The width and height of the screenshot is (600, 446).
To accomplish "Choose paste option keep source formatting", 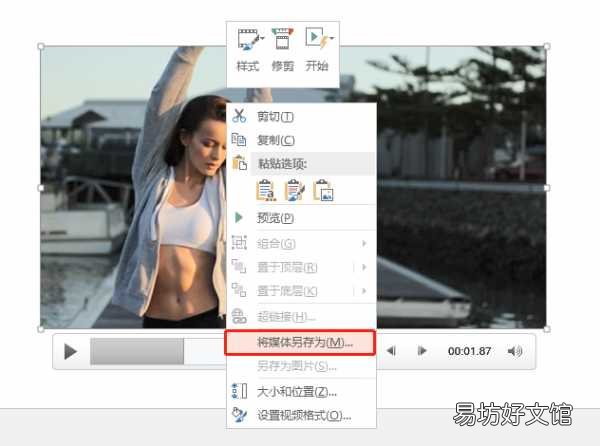I will click(x=295, y=190).
